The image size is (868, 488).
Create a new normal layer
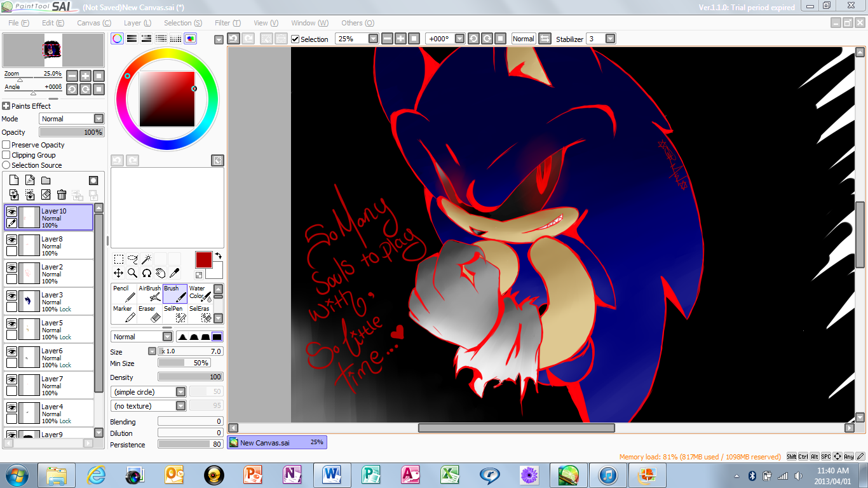tap(14, 180)
